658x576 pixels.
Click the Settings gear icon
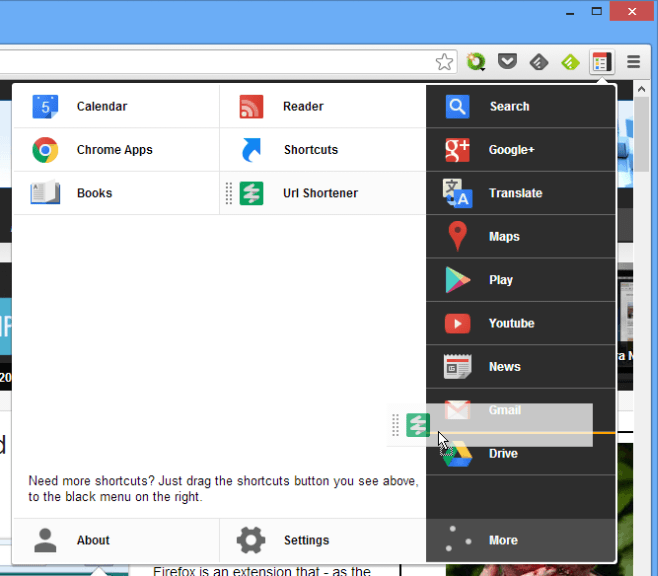click(251, 540)
